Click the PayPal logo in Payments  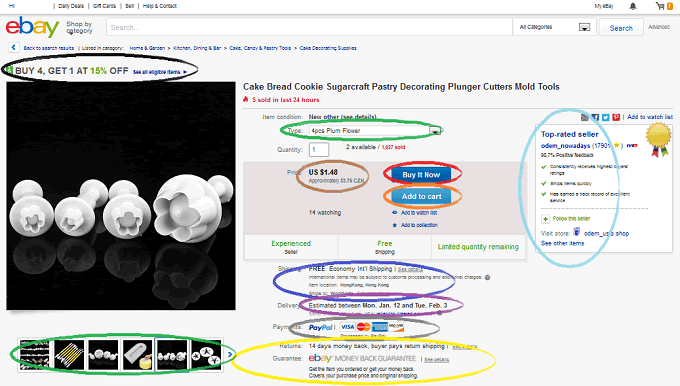click(321, 327)
